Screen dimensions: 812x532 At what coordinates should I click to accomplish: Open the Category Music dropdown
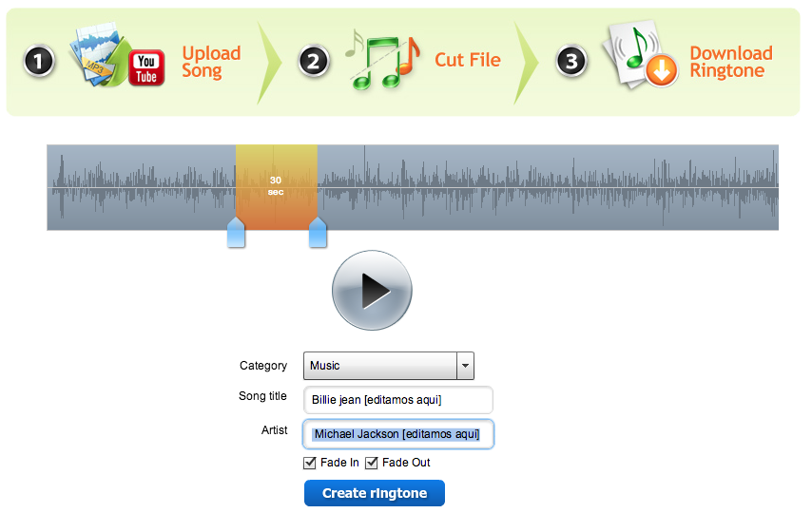388,366
